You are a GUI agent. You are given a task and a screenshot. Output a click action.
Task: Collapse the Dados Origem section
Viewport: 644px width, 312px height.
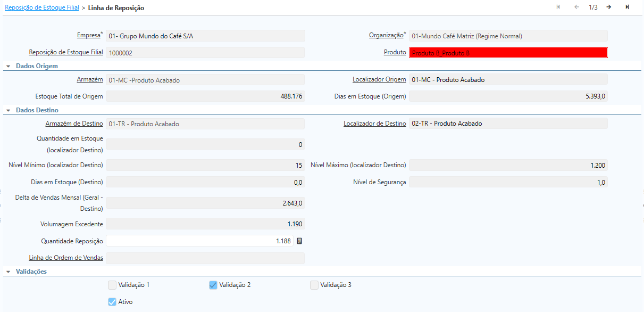(x=9, y=66)
